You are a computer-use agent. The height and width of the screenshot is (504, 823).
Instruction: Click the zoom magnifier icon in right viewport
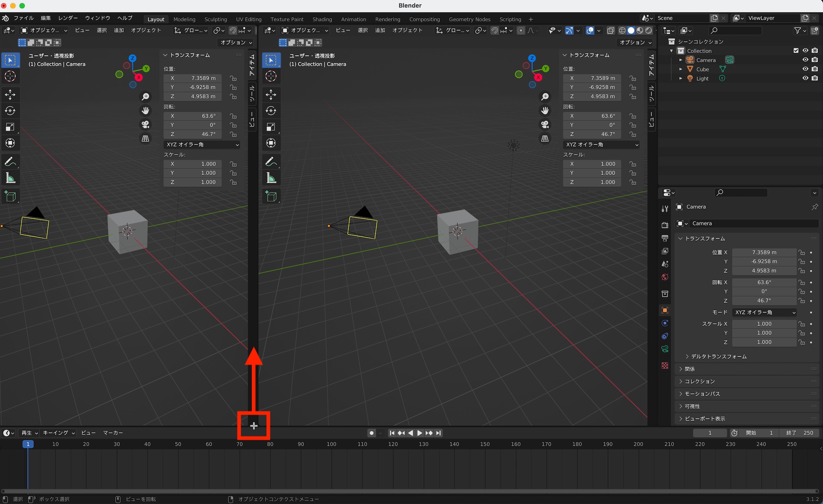(545, 97)
